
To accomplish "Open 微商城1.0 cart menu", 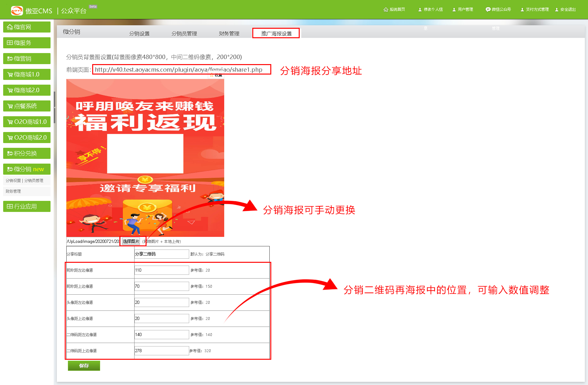I will click(27, 75).
